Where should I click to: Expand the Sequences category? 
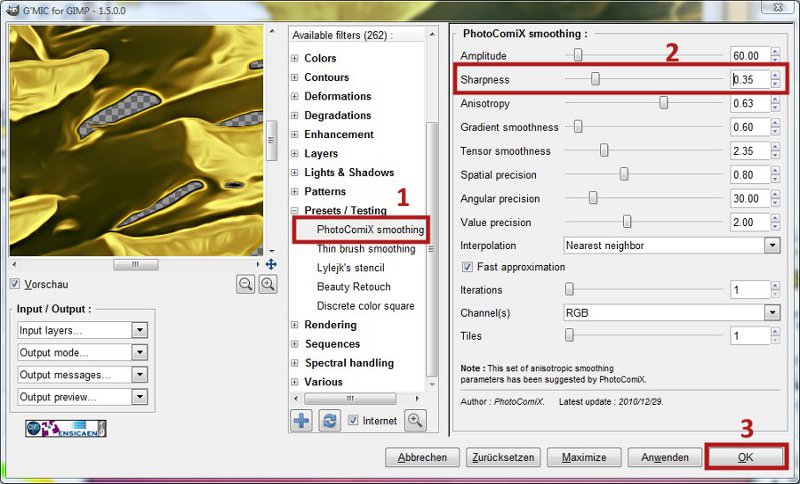(x=295, y=344)
